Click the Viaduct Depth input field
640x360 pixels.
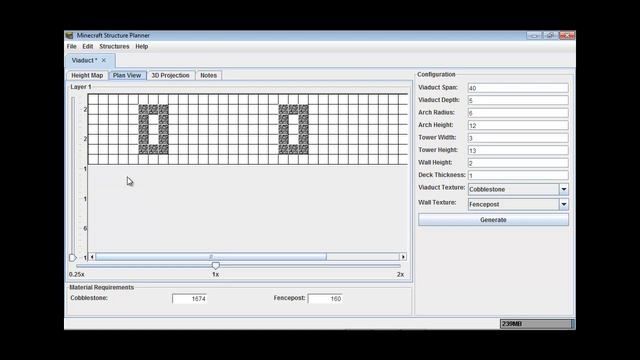coord(518,100)
